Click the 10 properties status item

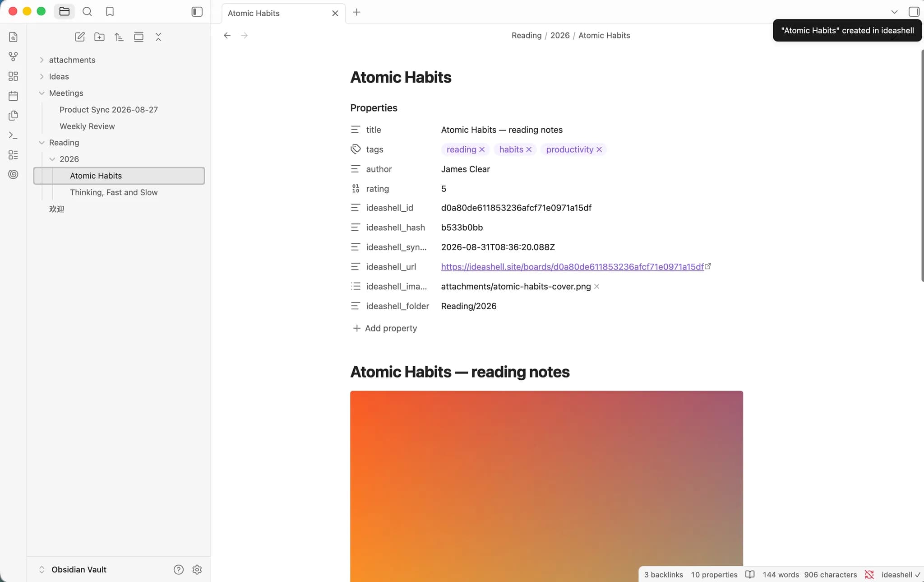[714, 574]
